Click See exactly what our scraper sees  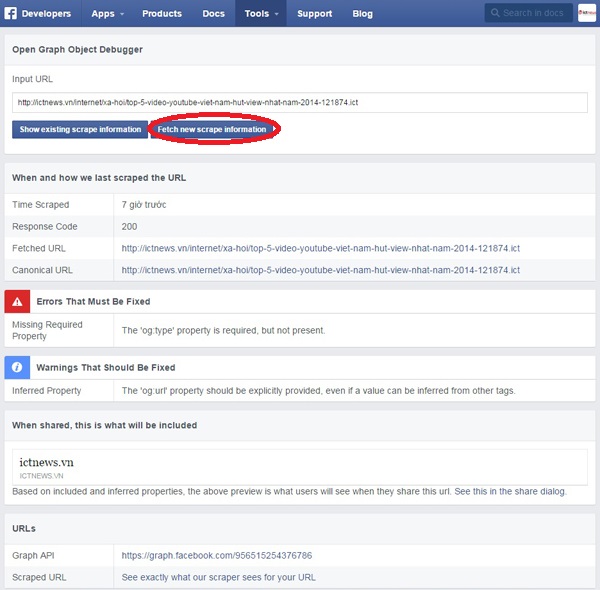point(218,577)
